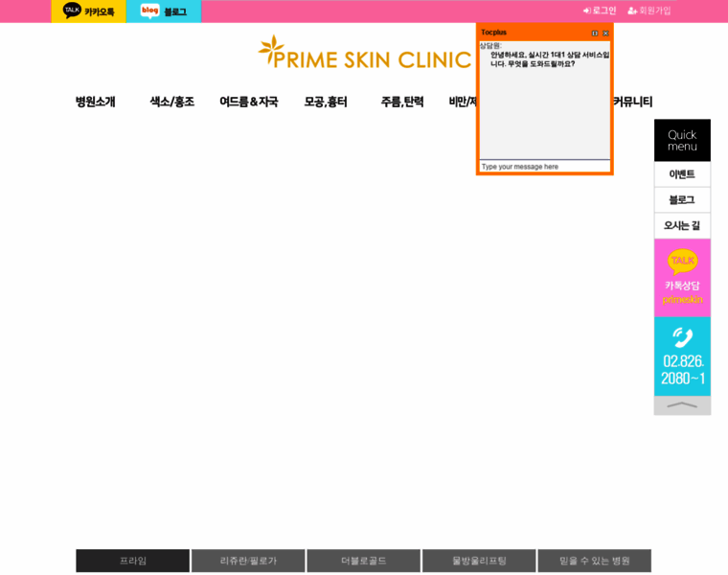Viewport: 728px width, 575px height.
Task: Select the 더블로골드 bottom tab
Action: [x=364, y=561]
